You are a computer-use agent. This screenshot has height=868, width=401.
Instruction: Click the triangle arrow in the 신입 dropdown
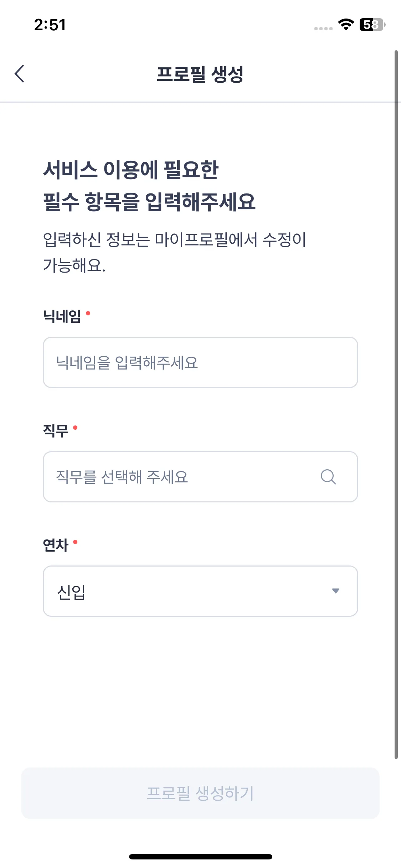coord(335,591)
